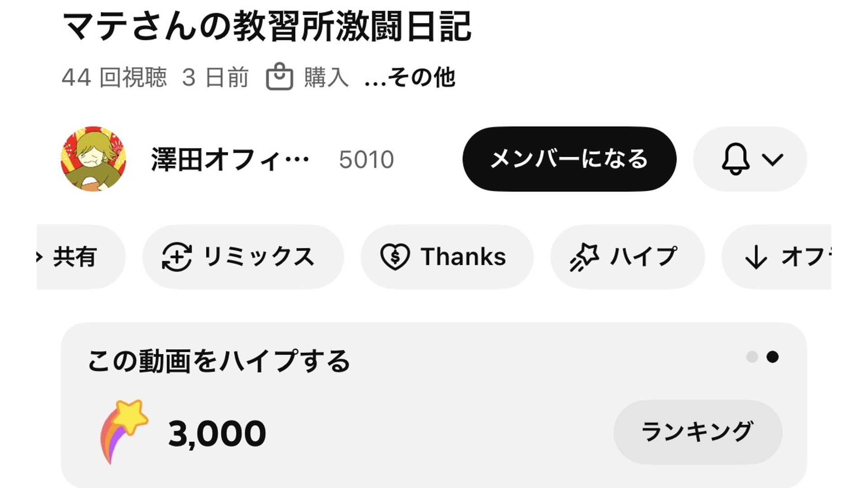Click the 3,000 hype points count
Image resolution: width=868 pixels, height=488 pixels.
coord(217,433)
